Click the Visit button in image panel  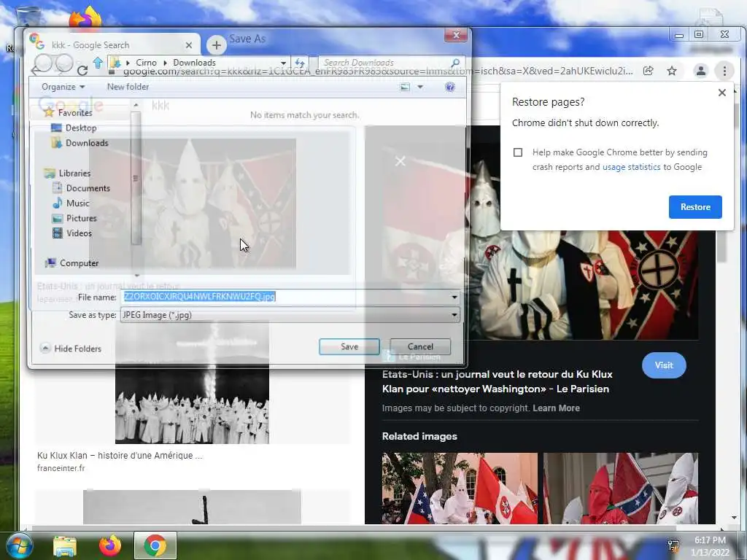(664, 365)
